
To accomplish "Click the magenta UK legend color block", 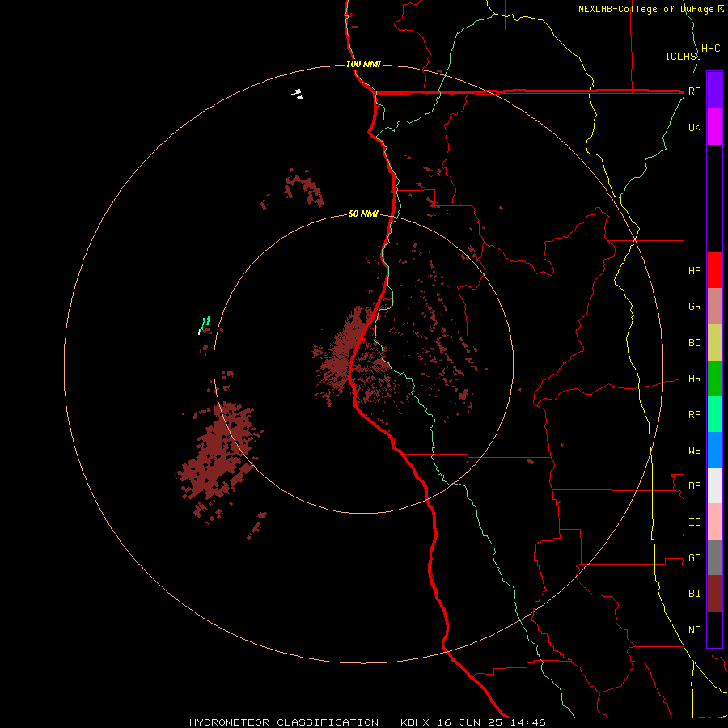I will [714, 127].
